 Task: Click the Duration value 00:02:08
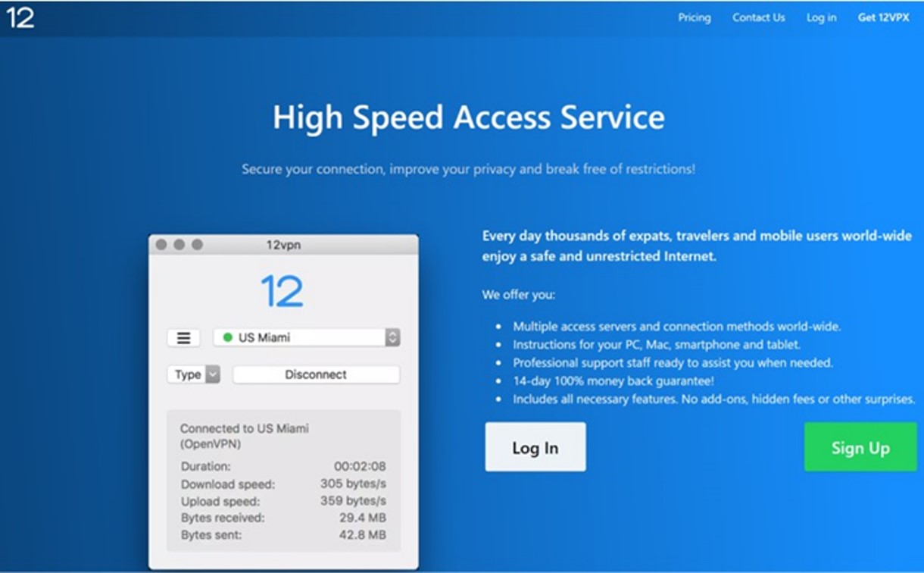(x=360, y=466)
